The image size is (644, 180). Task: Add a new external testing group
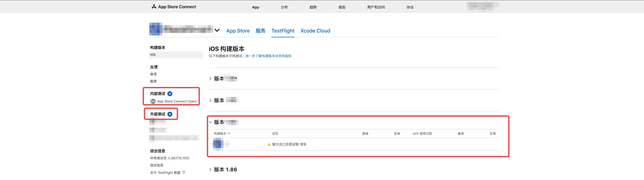click(170, 114)
